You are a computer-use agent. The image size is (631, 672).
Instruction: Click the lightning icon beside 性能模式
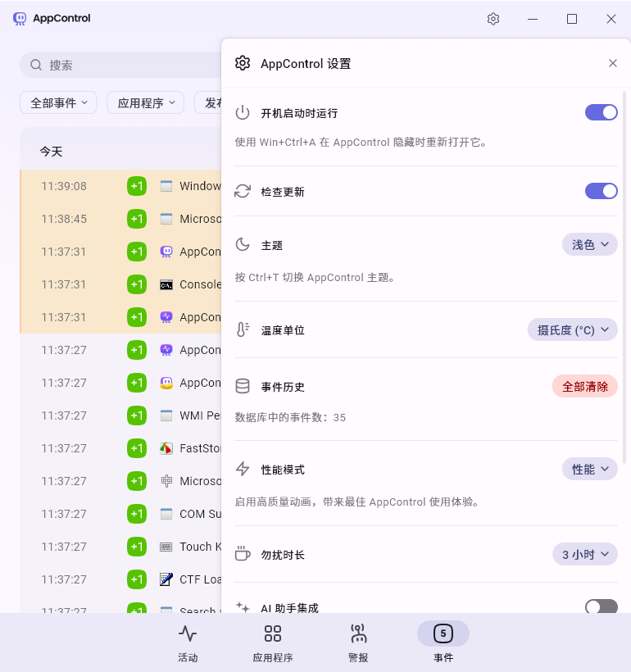click(243, 469)
